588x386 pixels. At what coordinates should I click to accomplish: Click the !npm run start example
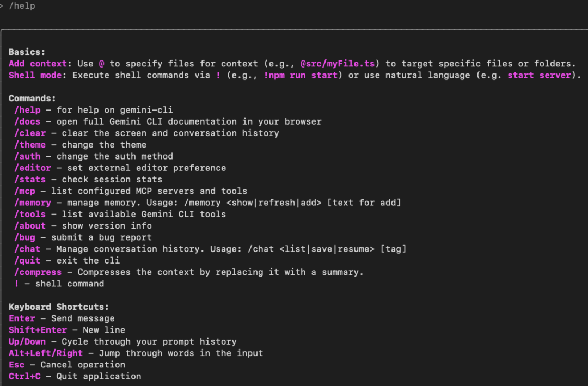(x=301, y=75)
